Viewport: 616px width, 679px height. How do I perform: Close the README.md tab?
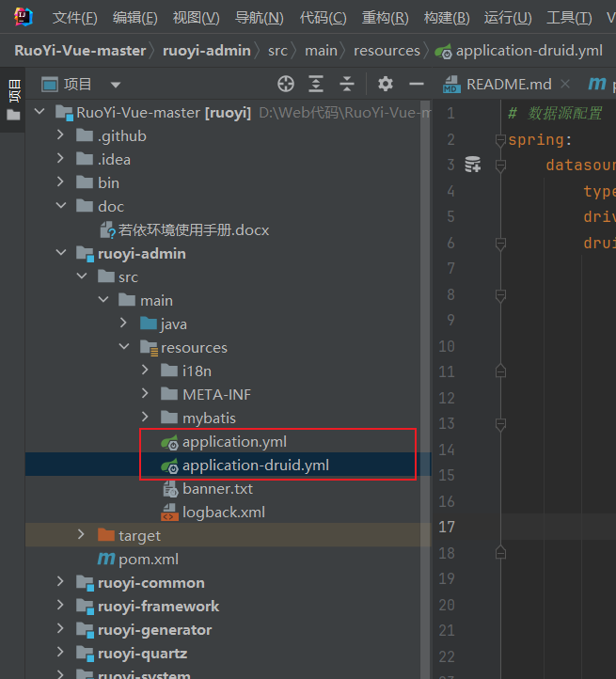565,84
